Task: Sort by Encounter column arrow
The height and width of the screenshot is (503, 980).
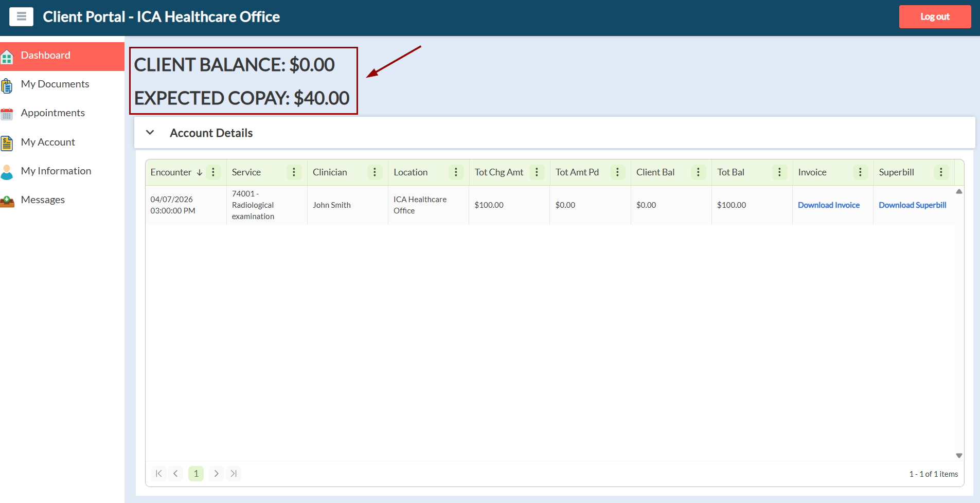Action: click(200, 173)
